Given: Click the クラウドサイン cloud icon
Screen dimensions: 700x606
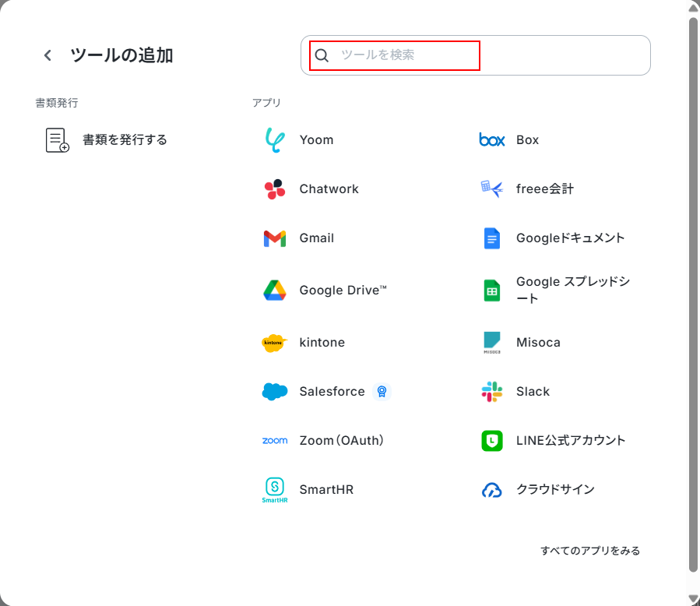Looking at the screenshot, I should [x=492, y=491].
